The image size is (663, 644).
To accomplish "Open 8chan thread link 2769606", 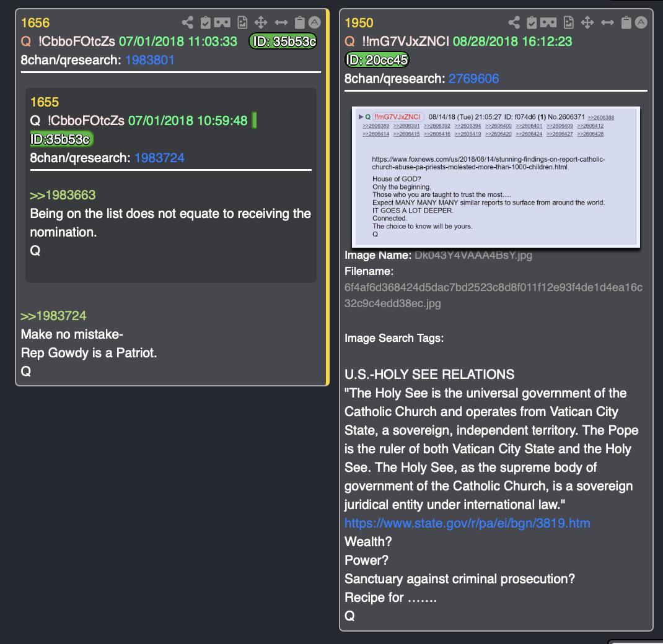I will click(473, 79).
